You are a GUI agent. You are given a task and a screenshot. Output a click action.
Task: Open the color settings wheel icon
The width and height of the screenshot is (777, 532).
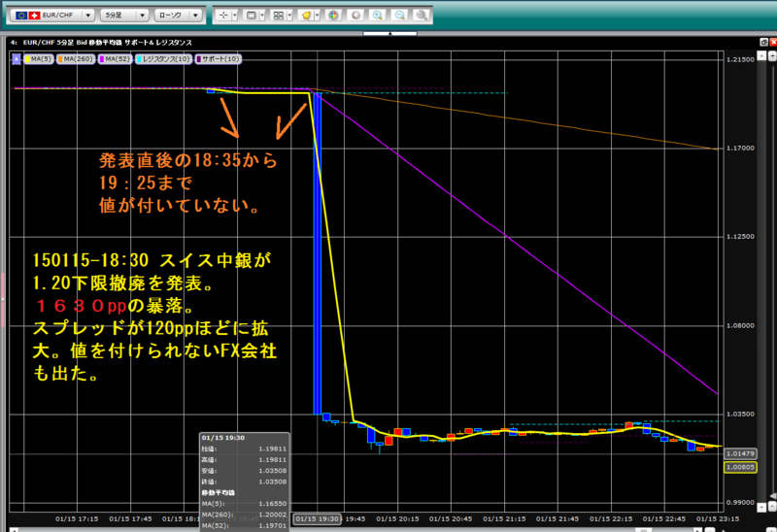333,16
